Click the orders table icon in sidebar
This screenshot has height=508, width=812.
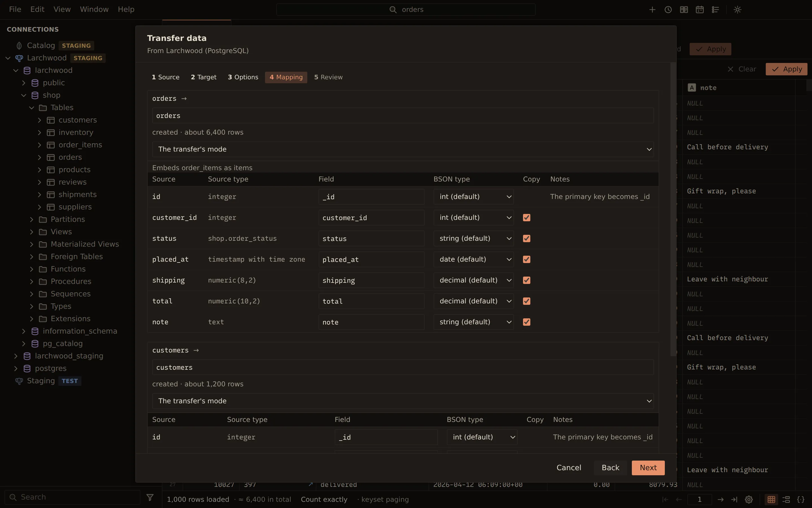click(51, 157)
